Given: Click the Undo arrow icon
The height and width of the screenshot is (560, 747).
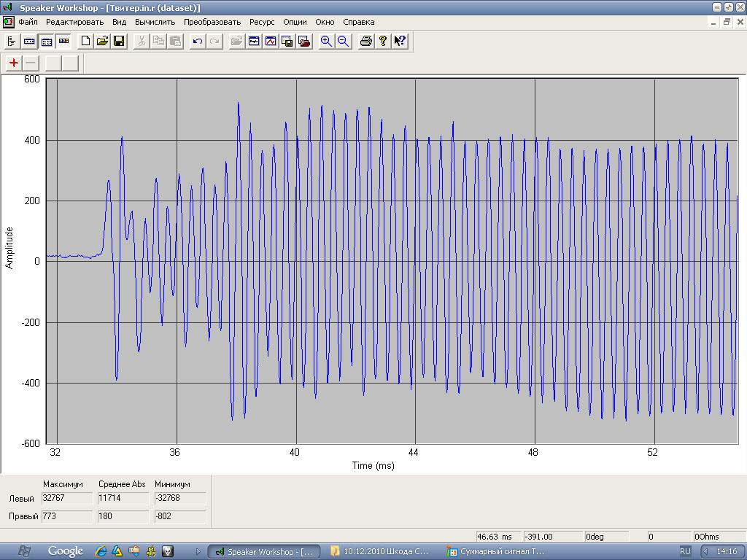Looking at the screenshot, I should pyautogui.click(x=197, y=41).
